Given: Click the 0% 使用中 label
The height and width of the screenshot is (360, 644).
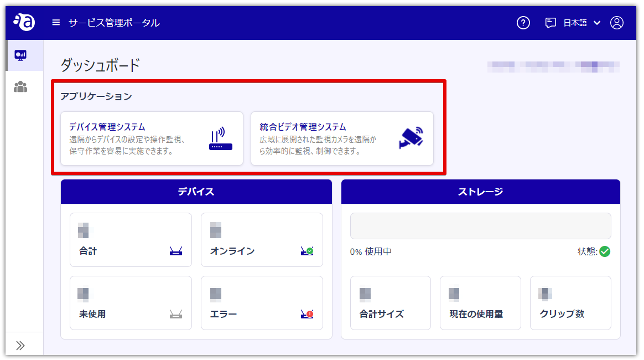Looking at the screenshot, I should (371, 251).
